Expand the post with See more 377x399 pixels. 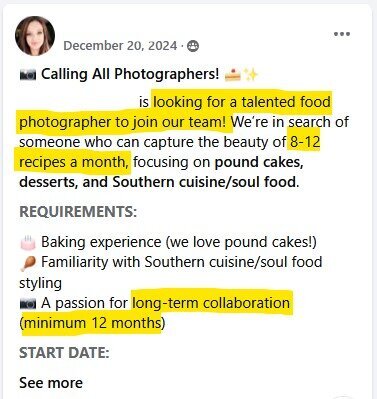pos(51,383)
